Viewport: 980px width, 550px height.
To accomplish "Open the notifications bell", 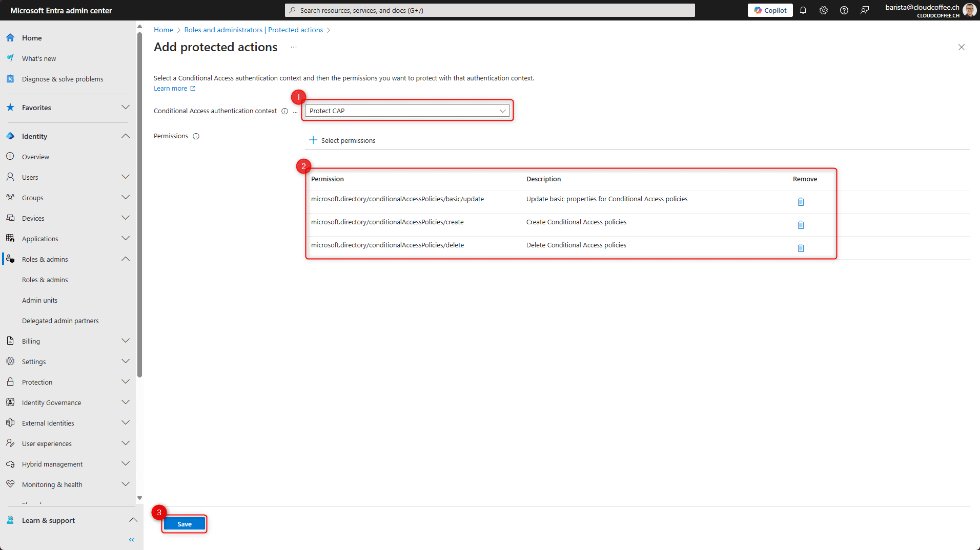I will pyautogui.click(x=803, y=10).
